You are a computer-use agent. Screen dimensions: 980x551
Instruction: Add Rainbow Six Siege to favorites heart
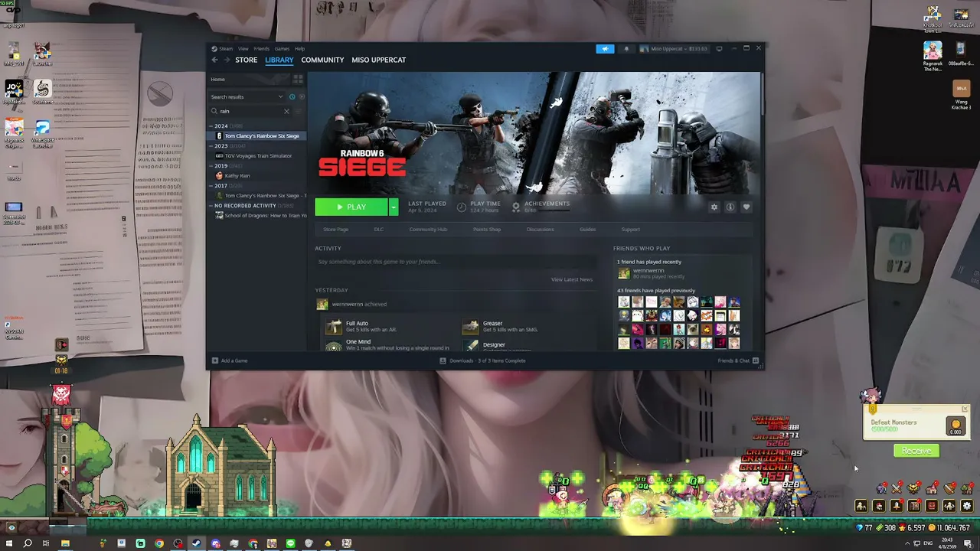(x=746, y=207)
